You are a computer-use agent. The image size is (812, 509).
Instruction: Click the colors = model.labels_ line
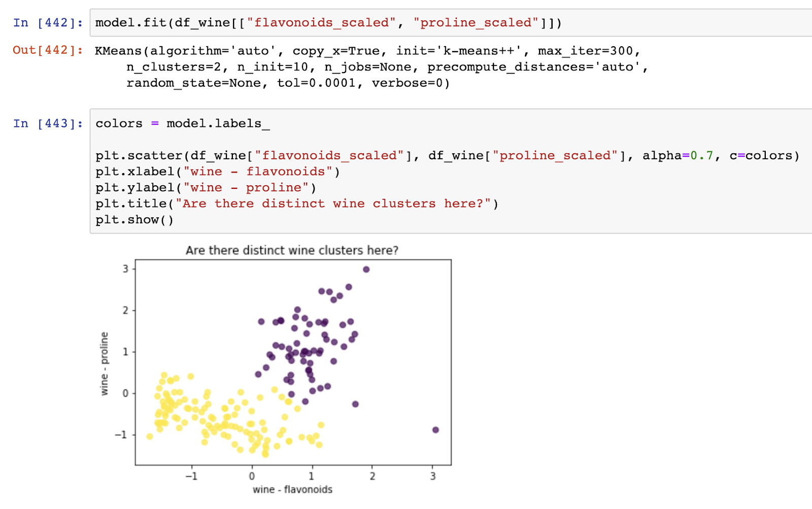click(183, 124)
